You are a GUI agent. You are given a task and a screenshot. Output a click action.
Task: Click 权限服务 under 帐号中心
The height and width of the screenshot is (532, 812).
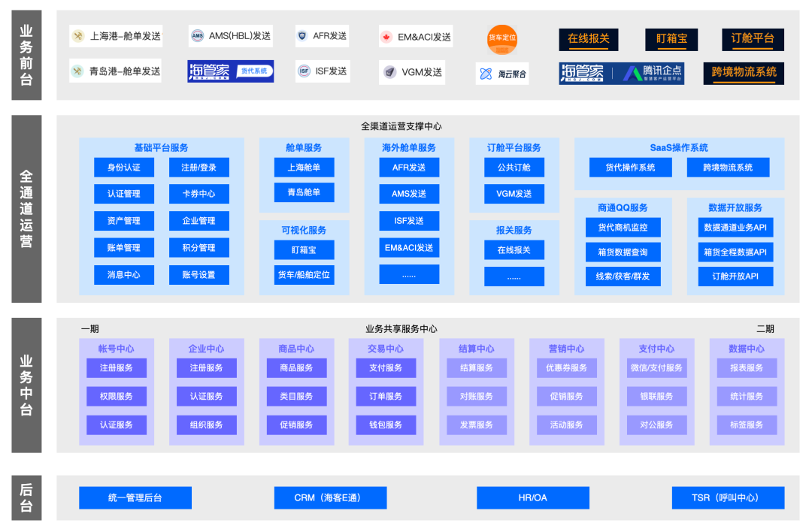(117, 397)
